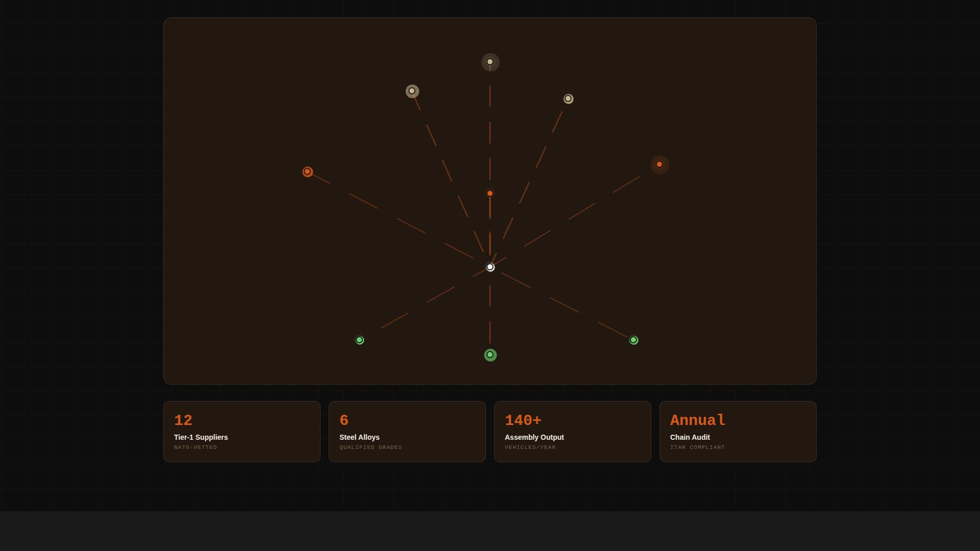
Task: Click the orange "12" figure
Action: [183, 420]
